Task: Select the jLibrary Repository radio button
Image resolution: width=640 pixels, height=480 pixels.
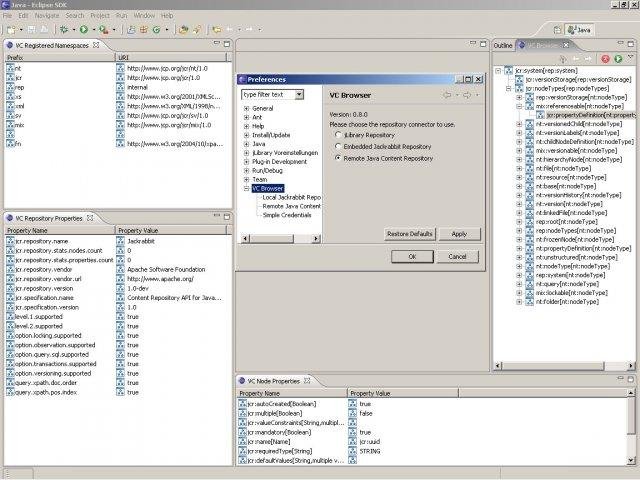Action: pyautogui.click(x=337, y=133)
